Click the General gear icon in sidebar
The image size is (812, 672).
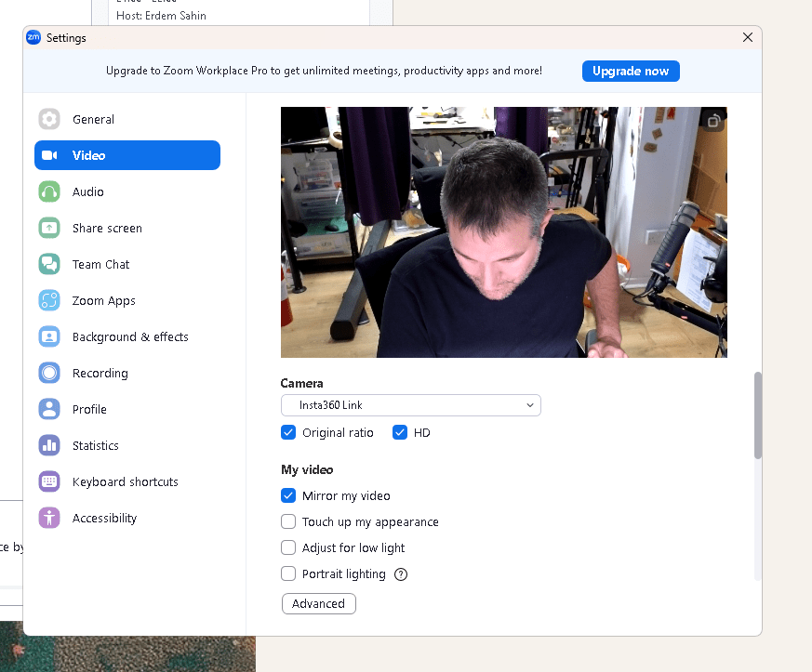pos(49,119)
